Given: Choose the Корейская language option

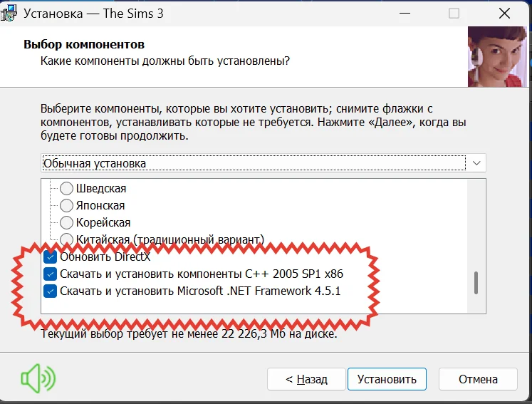Looking at the screenshot, I should tap(66, 222).
